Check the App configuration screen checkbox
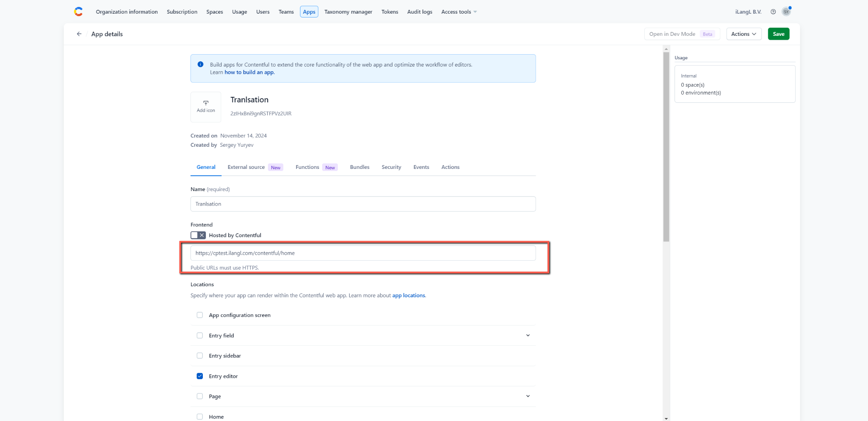 pos(199,315)
